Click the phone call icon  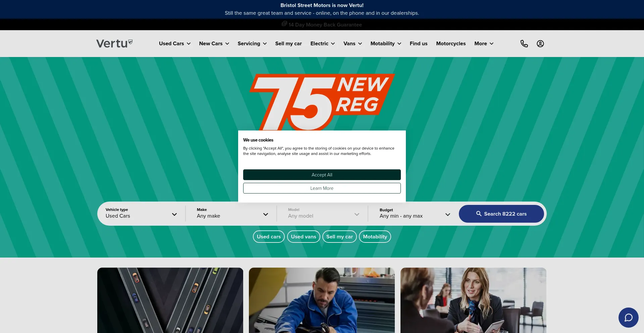[x=524, y=44]
